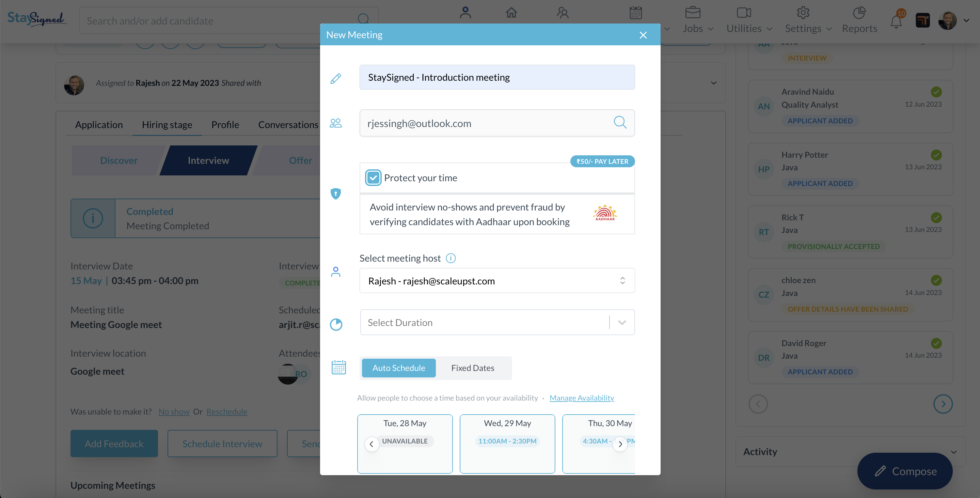Open Harry Potter candidate card
The height and width of the screenshot is (498, 980).
point(850,169)
